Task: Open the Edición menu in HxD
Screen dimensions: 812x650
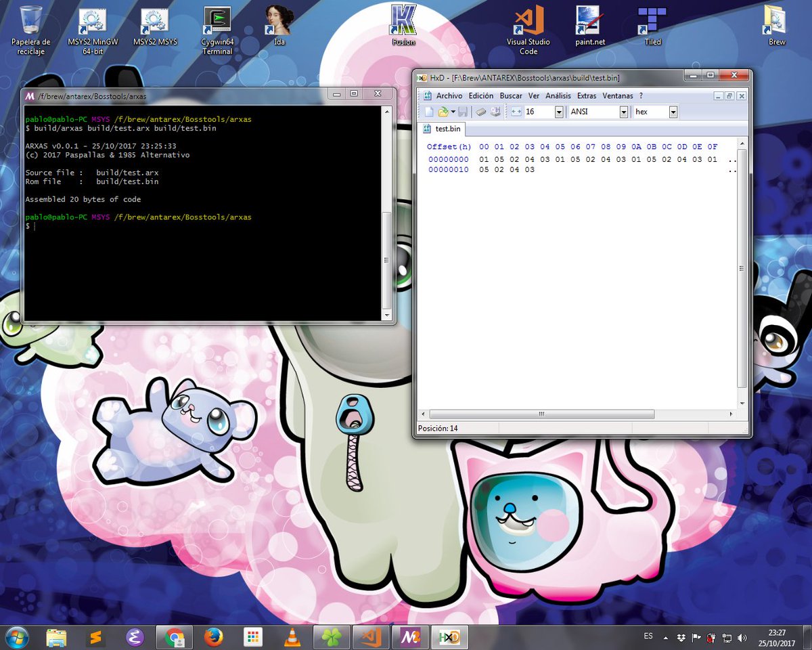Action: [481, 96]
